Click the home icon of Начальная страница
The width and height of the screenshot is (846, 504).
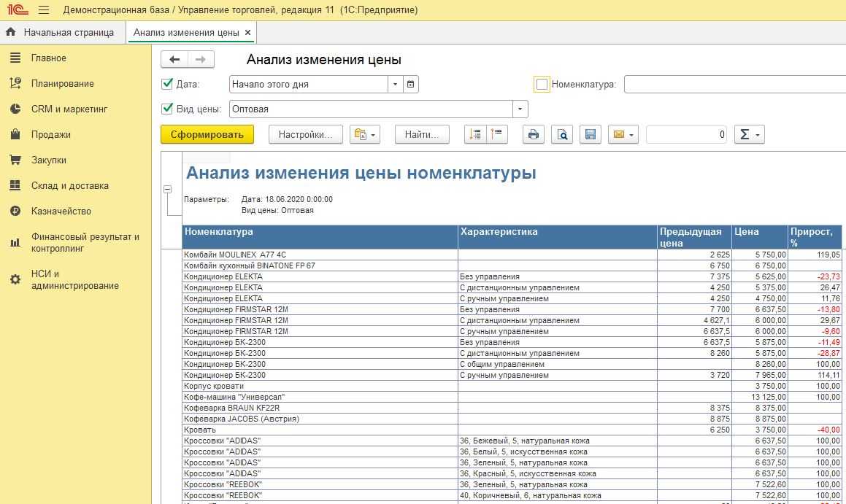[x=11, y=32]
